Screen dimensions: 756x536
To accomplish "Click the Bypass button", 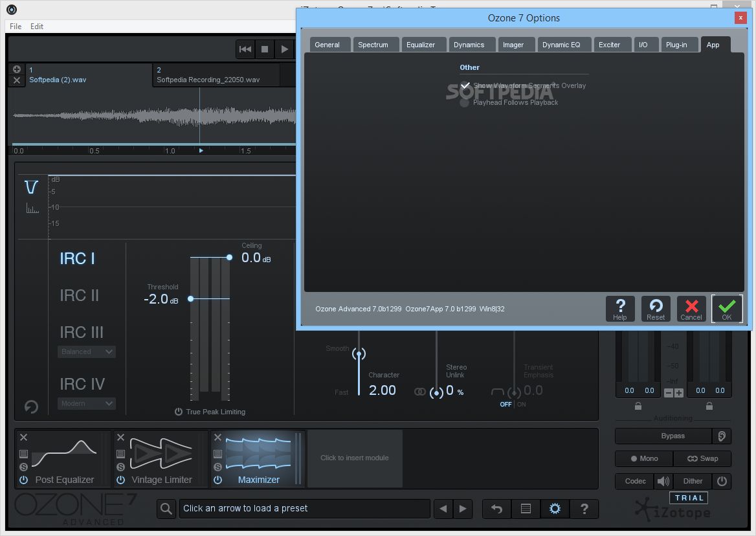I will tap(663, 436).
